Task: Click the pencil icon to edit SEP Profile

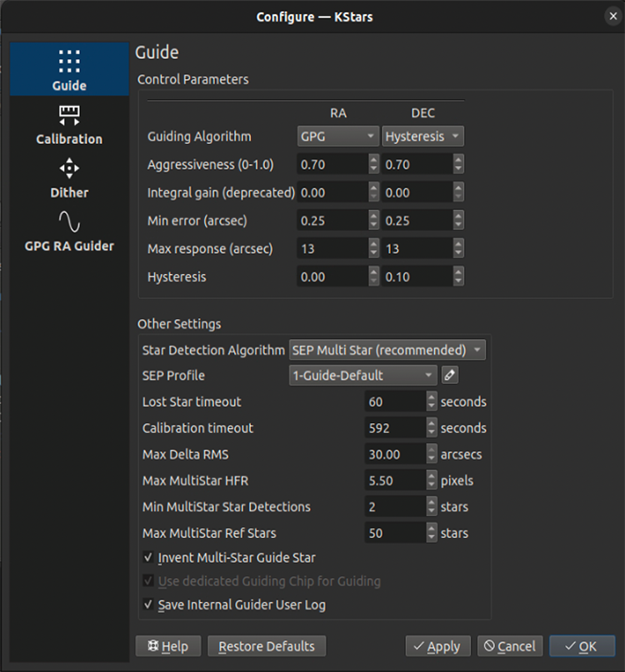Action: [x=448, y=375]
